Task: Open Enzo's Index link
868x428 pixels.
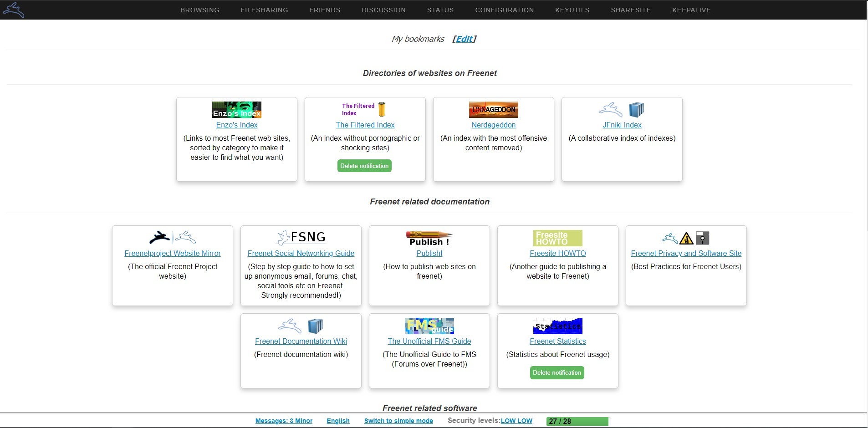Action: (237, 125)
